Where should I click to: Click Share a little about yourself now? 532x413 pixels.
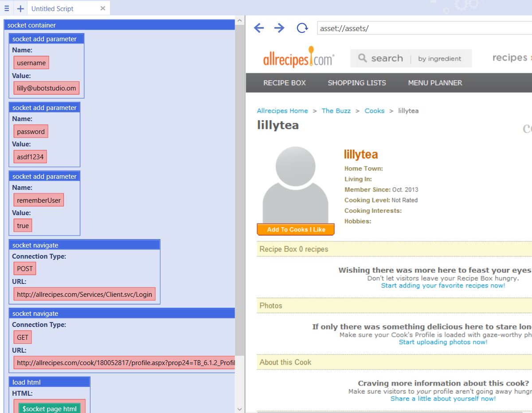click(x=443, y=399)
